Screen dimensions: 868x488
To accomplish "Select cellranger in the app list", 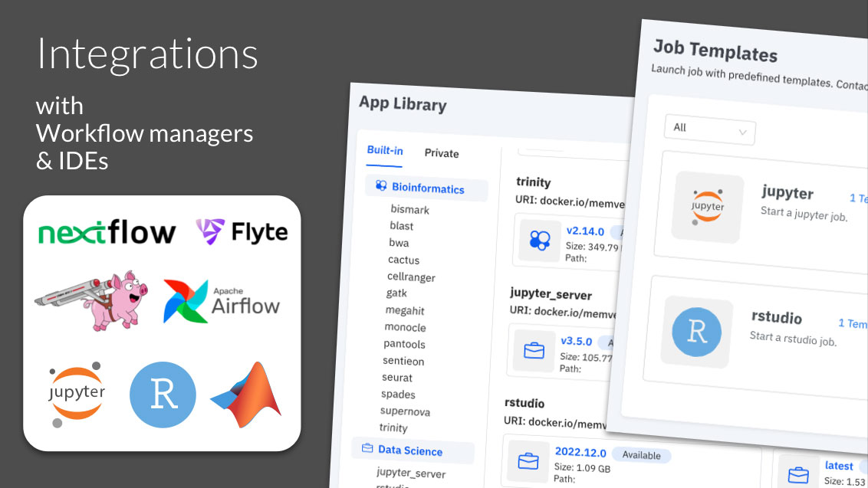I will coord(411,277).
